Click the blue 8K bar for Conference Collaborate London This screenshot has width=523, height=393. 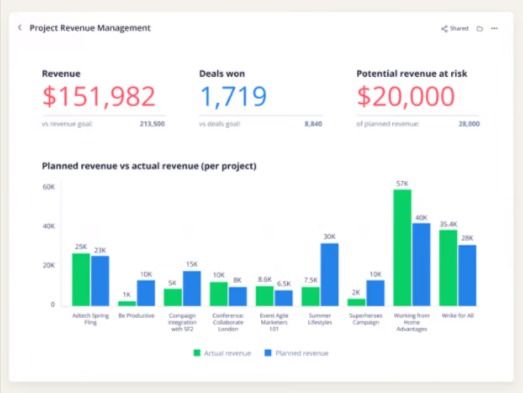pyautogui.click(x=238, y=296)
